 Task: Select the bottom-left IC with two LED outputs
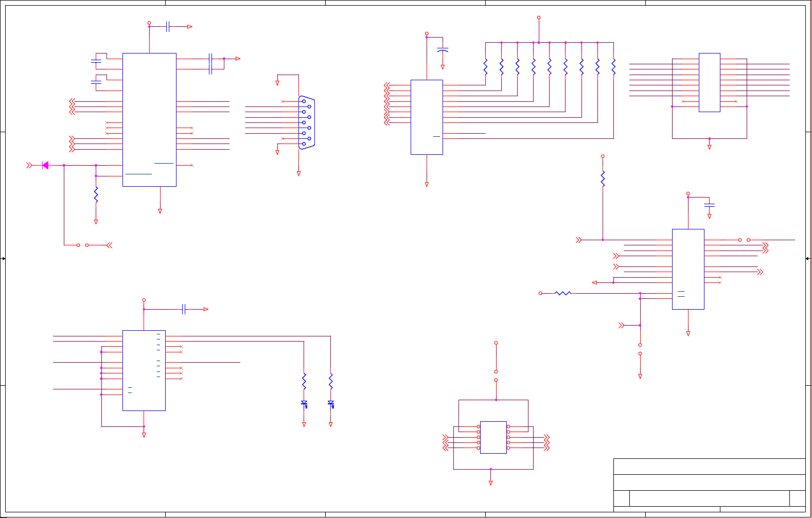click(144, 370)
